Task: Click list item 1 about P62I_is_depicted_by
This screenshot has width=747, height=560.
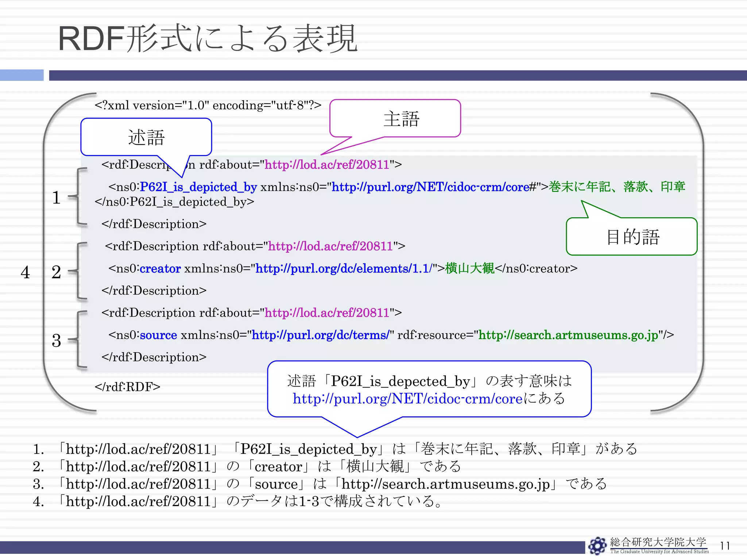Action: [335, 449]
